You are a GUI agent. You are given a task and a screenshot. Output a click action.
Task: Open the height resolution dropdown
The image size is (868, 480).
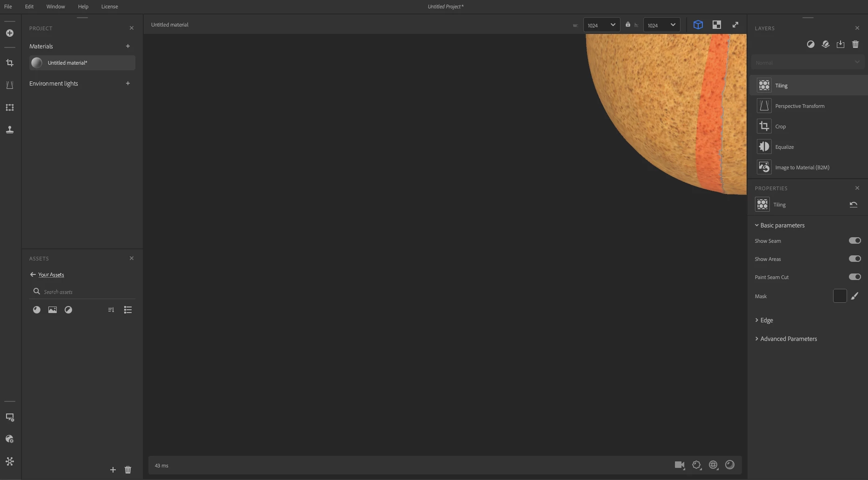click(x=661, y=25)
